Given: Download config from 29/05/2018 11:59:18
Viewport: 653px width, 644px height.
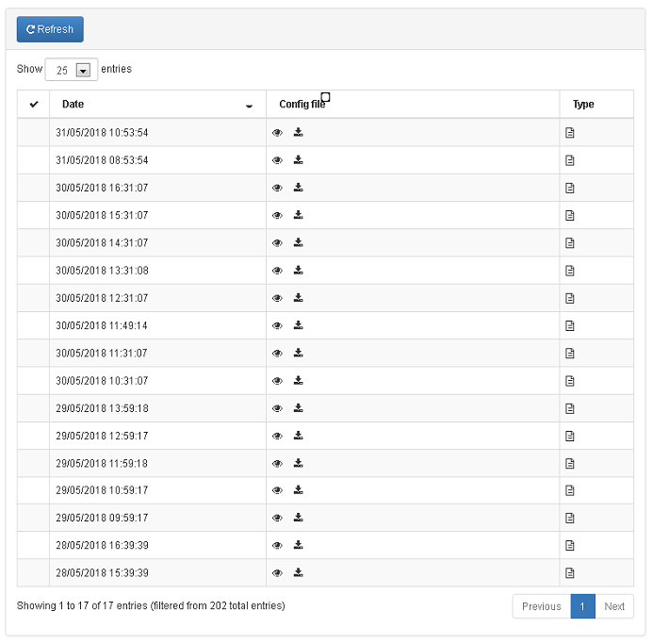Looking at the screenshot, I should 298,463.
